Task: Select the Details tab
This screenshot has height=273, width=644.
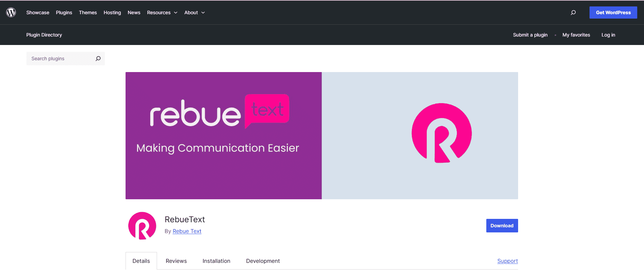Action: point(141,261)
